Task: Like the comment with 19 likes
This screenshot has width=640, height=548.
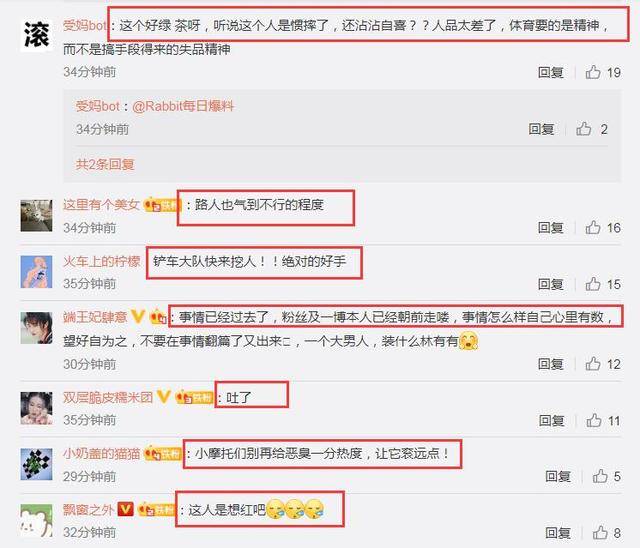Action: click(593, 72)
